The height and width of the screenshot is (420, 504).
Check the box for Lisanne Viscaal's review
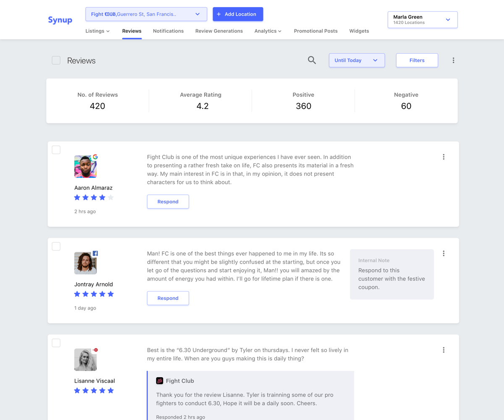56,343
